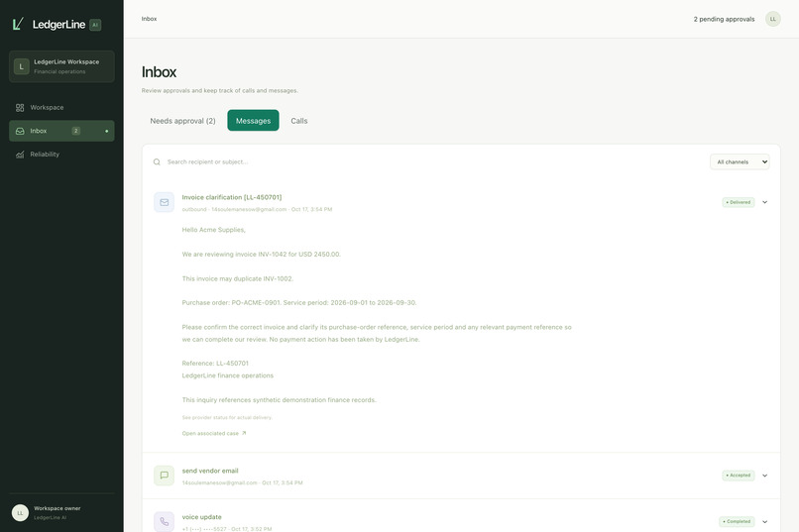
Task: Click the Delivered status badge
Action: [739, 202]
